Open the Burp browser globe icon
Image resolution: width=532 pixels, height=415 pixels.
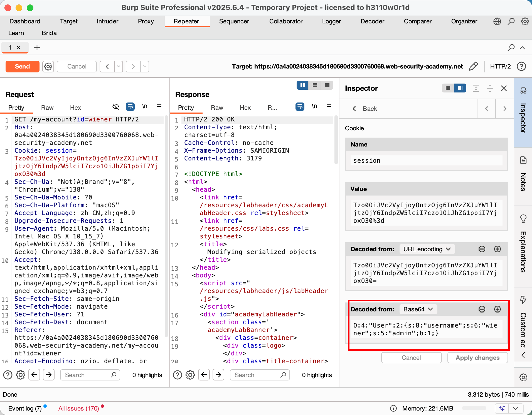tap(497, 21)
